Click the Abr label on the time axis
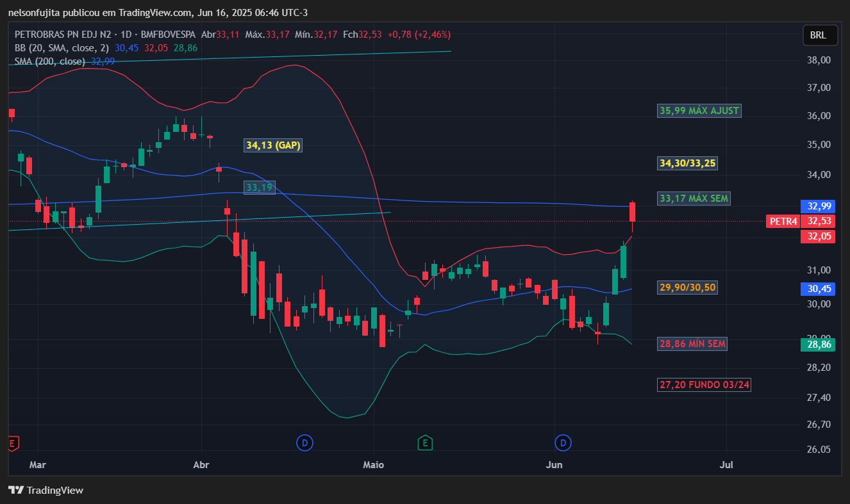This screenshot has height=504, width=850. coord(201,464)
